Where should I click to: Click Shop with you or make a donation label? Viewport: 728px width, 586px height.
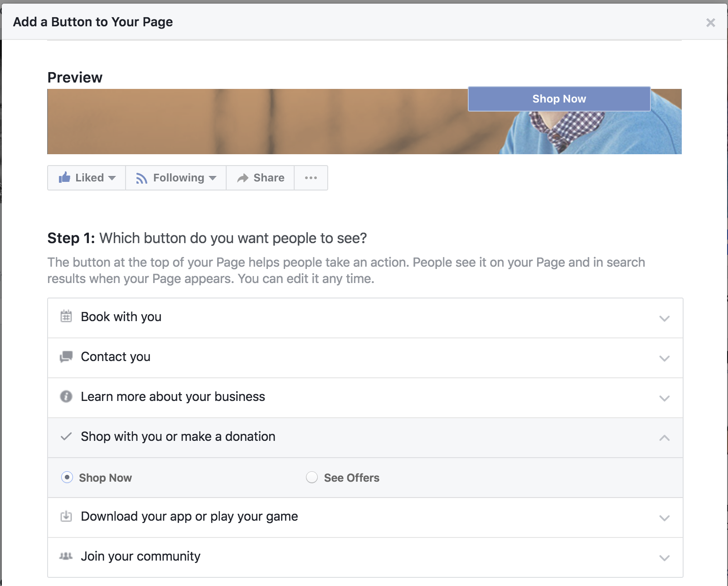tap(178, 436)
